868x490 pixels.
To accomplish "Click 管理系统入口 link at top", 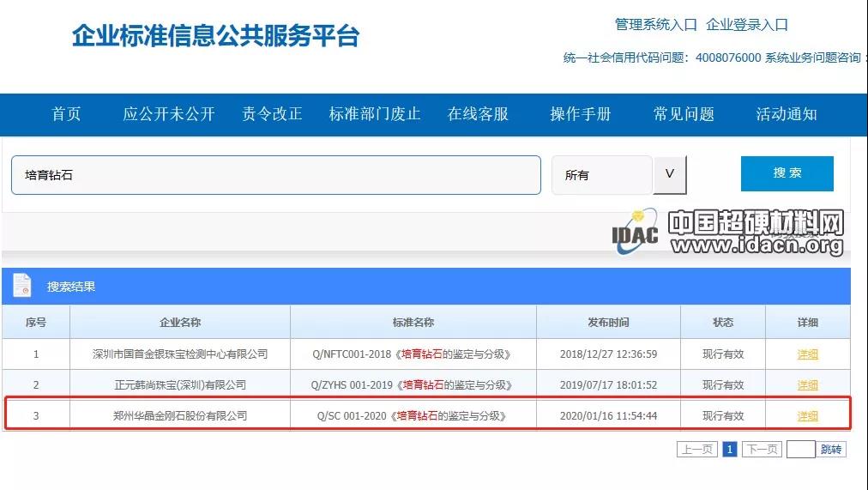I will click(x=656, y=25).
